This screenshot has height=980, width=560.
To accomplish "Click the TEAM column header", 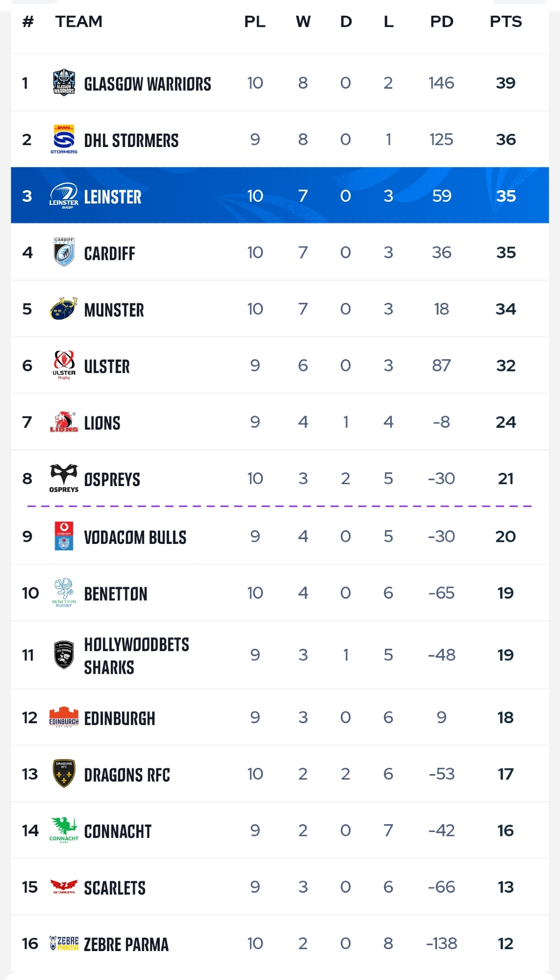I will (79, 22).
